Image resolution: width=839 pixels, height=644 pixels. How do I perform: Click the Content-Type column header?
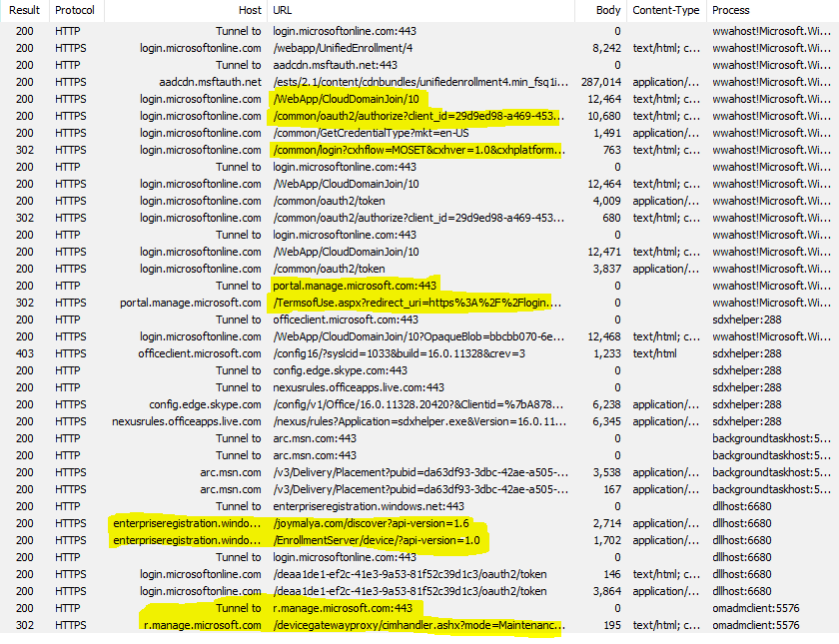(665, 10)
